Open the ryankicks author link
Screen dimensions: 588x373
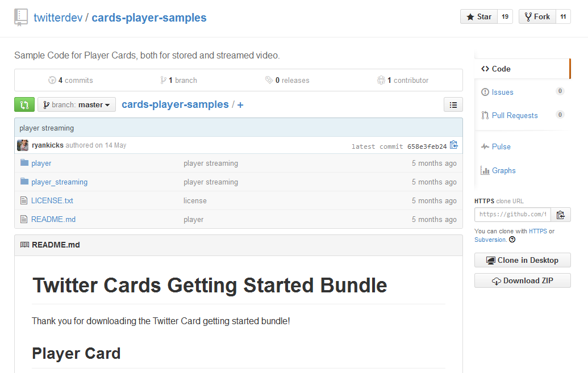pos(48,145)
